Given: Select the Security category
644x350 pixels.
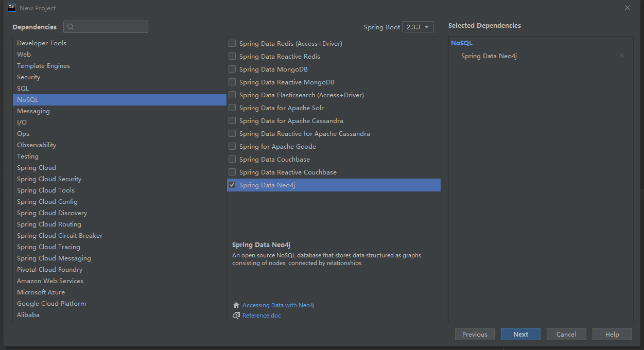Looking at the screenshot, I should [x=28, y=77].
